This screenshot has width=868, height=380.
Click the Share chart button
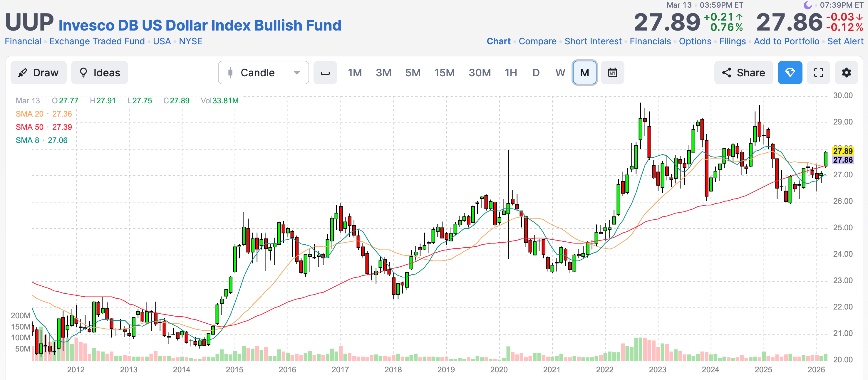(x=743, y=73)
